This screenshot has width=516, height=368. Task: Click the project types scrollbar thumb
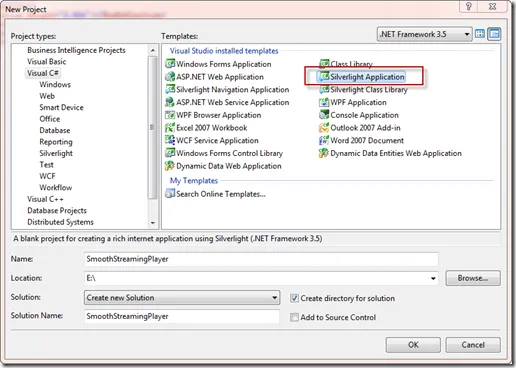tap(153, 127)
